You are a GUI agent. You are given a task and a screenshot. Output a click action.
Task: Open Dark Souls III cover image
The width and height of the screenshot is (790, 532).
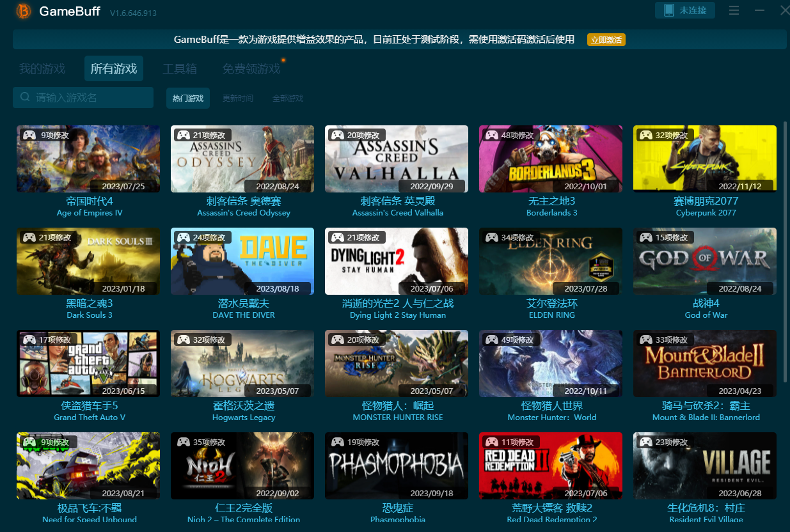pos(88,261)
